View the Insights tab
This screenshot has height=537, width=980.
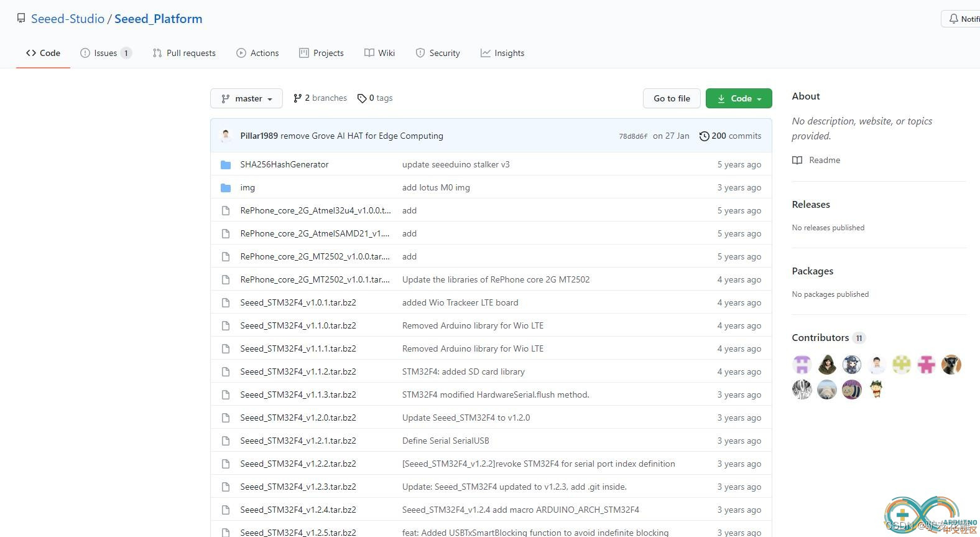[x=502, y=53]
